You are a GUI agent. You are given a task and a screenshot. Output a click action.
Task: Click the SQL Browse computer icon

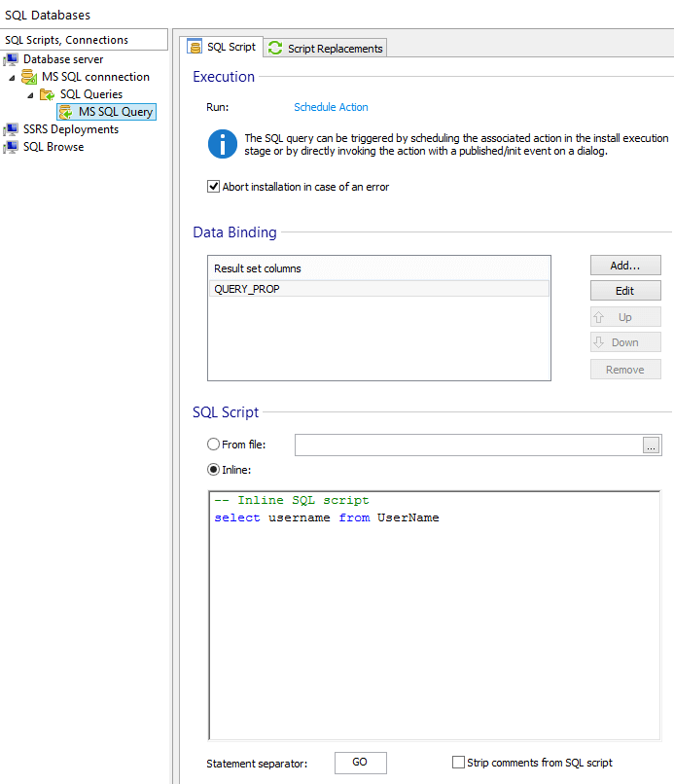pos(11,147)
